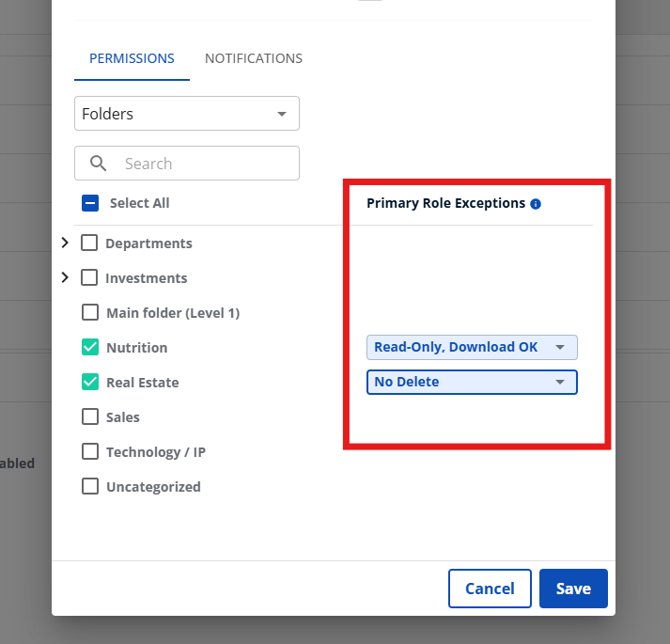Check the Uncategorized folder checkbox
The width and height of the screenshot is (670, 644).
90,487
